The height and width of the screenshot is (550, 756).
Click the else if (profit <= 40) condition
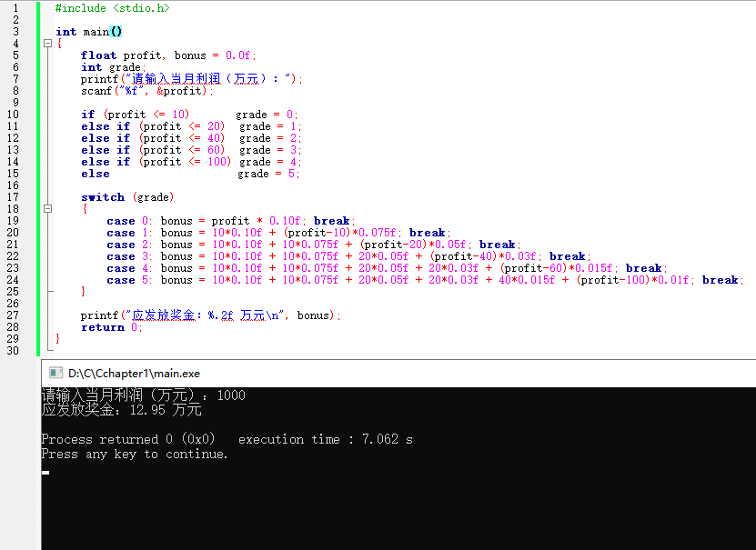coord(153,138)
